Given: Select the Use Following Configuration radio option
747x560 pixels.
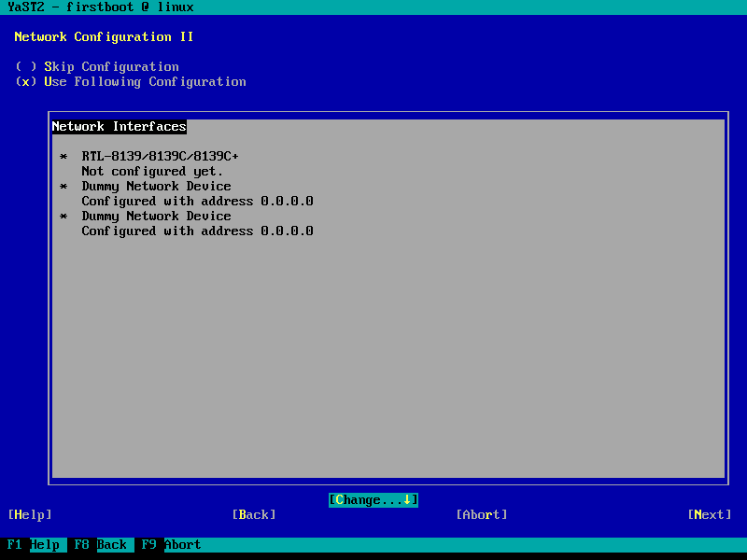Looking at the screenshot, I should (x=131, y=81).
